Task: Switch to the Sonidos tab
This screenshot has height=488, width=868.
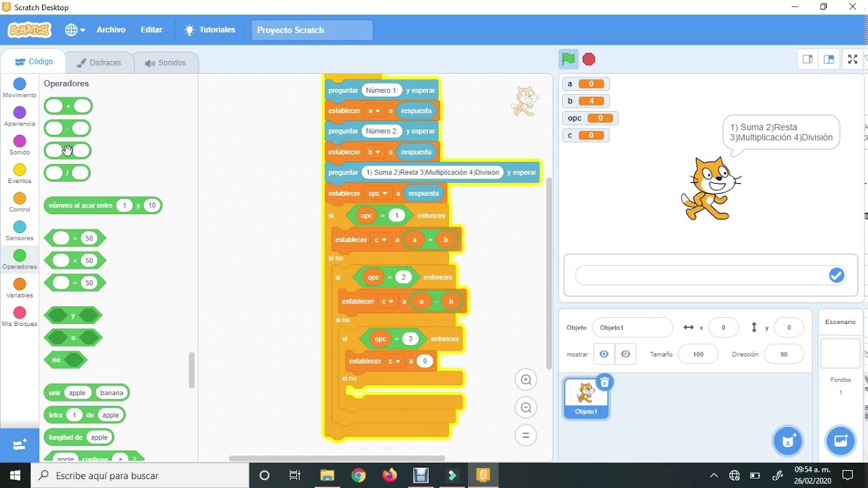Action: pyautogui.click(x=165, y=62)
